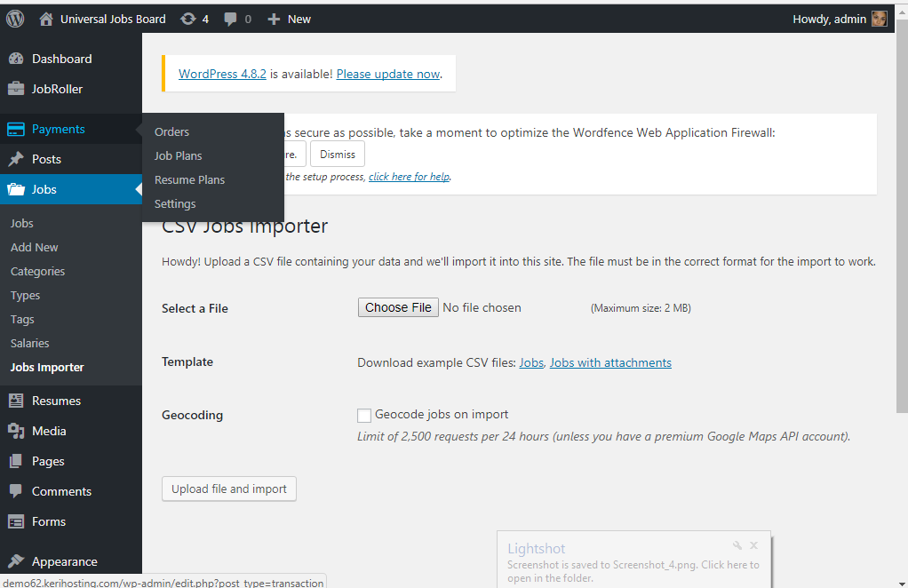Click the click here for help link
This screenshot has height=588, width=908.
pos(409,177)
